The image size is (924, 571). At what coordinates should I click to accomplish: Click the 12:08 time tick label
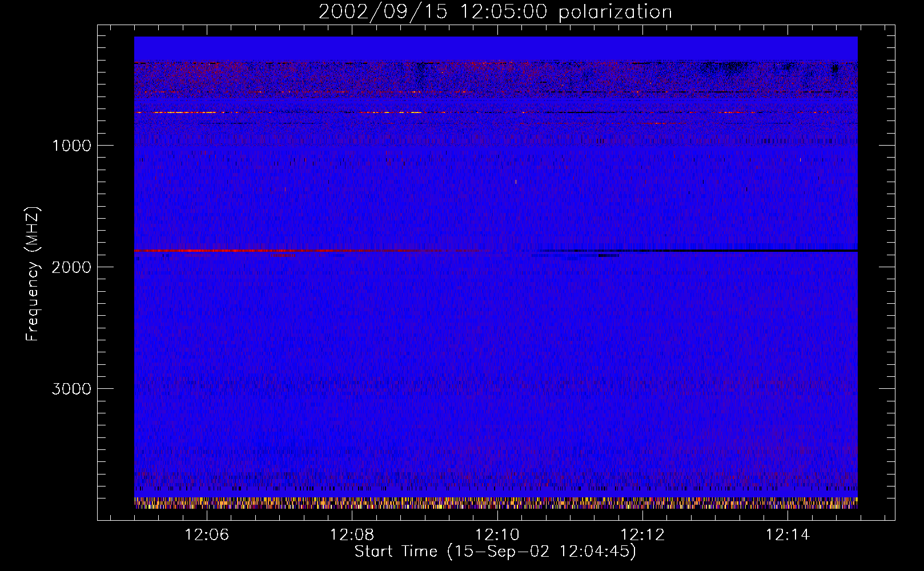[x=352, y=535]
